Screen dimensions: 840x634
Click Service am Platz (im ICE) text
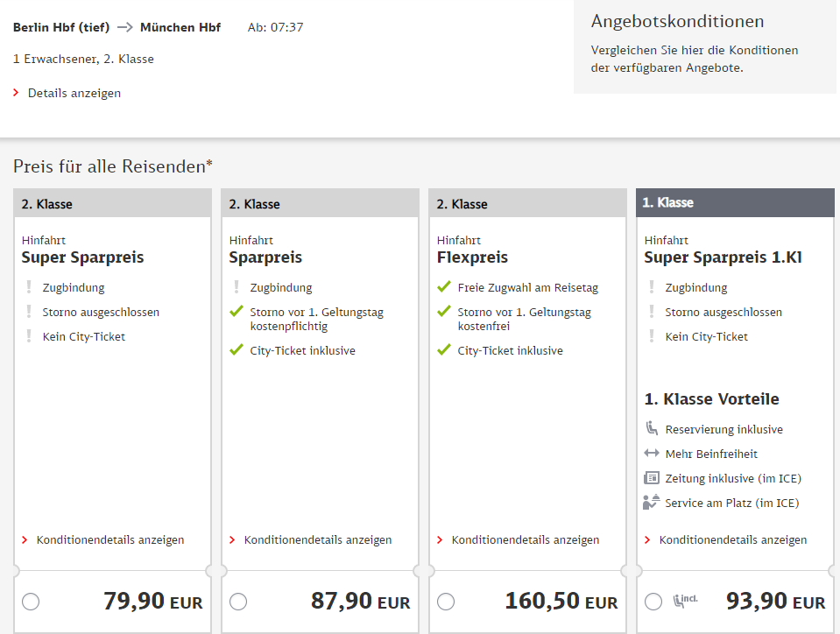click(732, 503)
